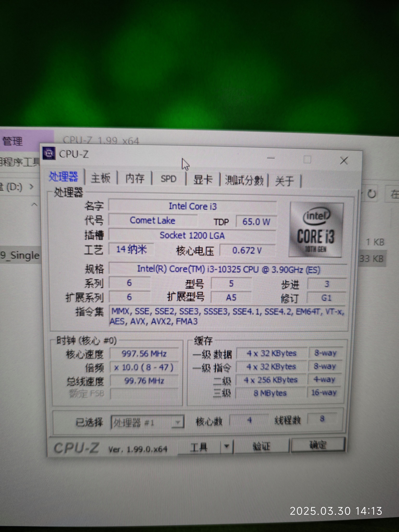The height and width of the screenshot is (532, 399).
Task: Click the 管理 ribbon tab in Explorer
Action: click(12, 141)
